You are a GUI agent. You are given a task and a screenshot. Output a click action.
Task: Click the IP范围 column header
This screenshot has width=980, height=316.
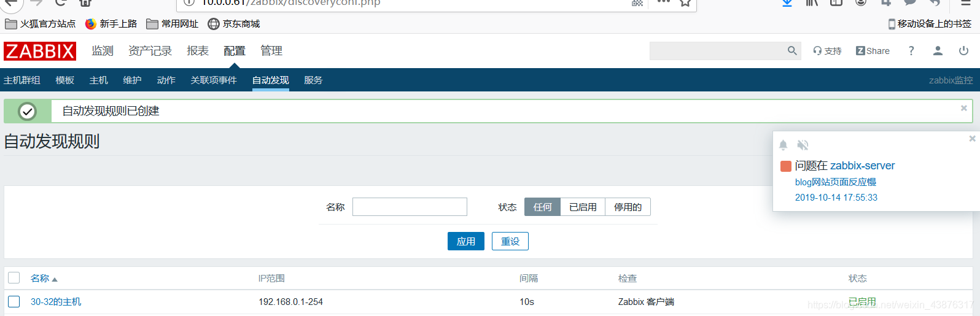pyautogui.click(x=271, y=279)
